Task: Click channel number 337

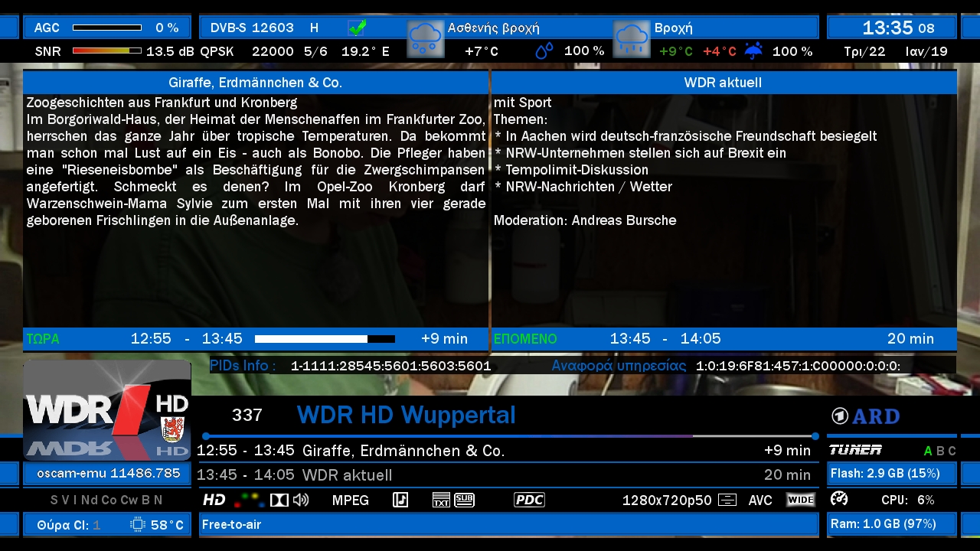Action: (247, 415)
